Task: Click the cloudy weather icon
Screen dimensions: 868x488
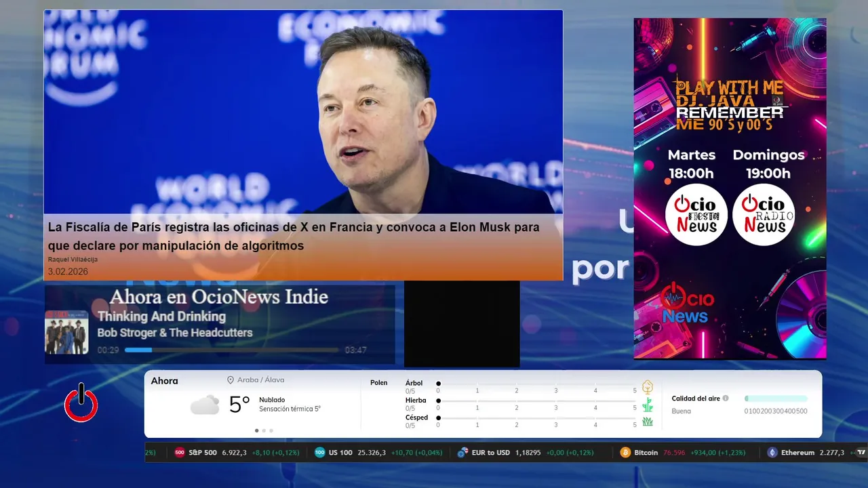Action: [x=205, y=405]
